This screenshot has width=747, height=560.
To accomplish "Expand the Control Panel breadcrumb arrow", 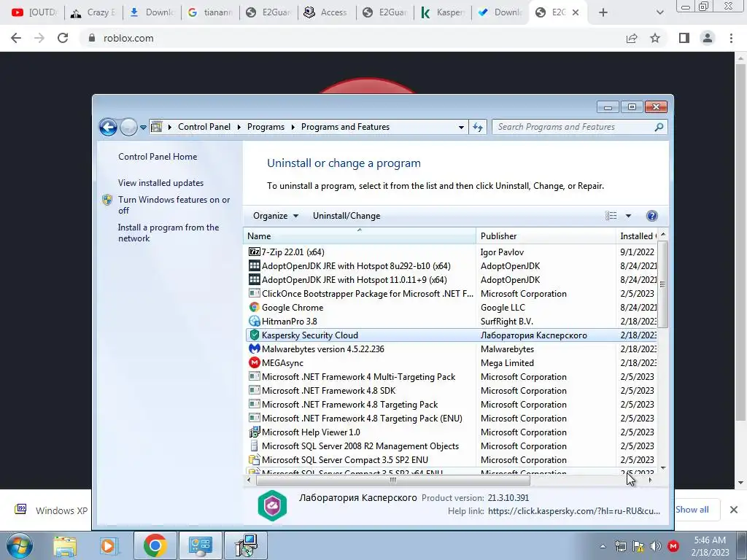I will pyautogui.click(x=238, y=127).
